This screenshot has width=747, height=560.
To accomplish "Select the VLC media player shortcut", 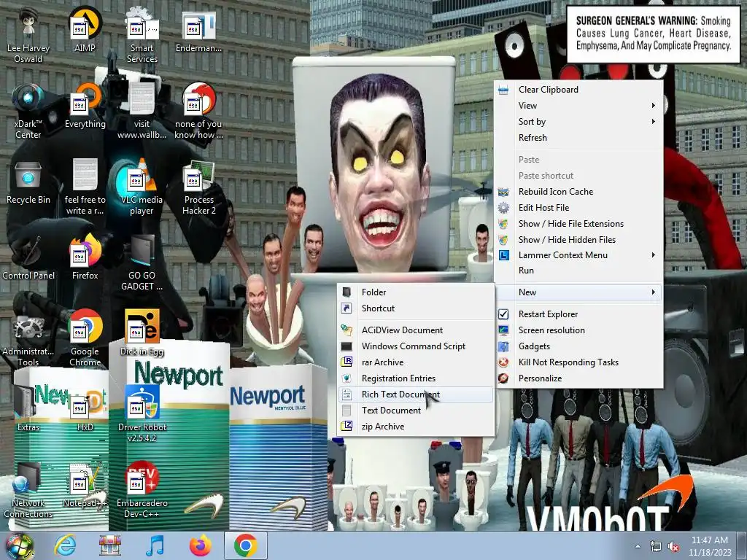I will click(142, 187).
